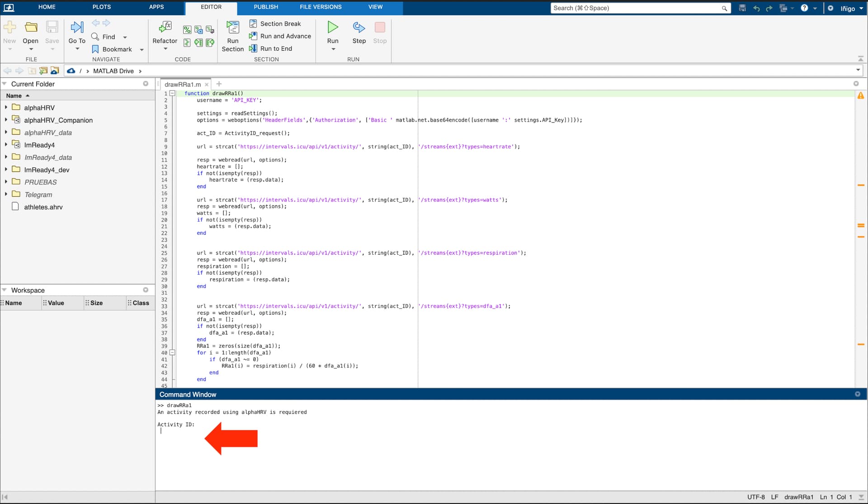Collapse the for loop fold at line 40
Viewport: 868px width, 504px height.
point(172,352)
